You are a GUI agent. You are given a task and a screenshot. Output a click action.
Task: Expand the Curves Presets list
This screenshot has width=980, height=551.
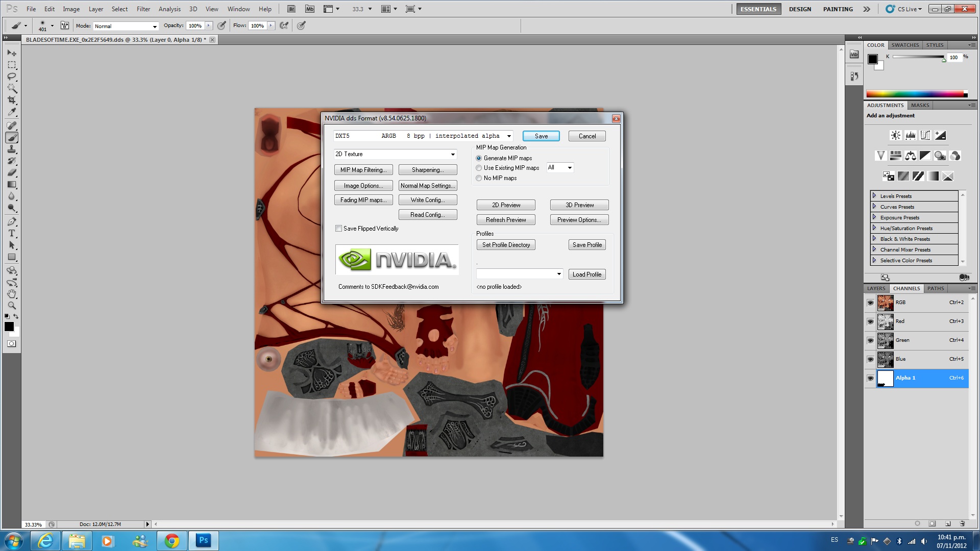click(x=874, y=207)
